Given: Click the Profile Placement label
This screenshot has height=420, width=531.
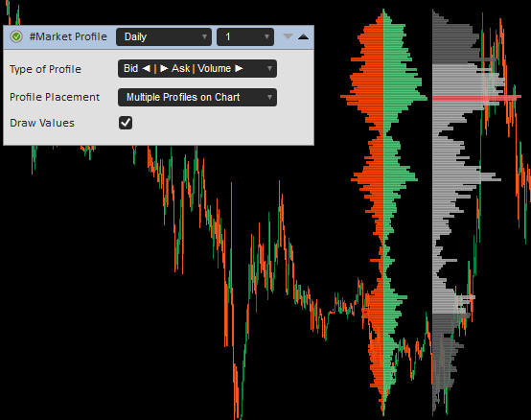Looking at the screenshot, I should coord(55,97).
